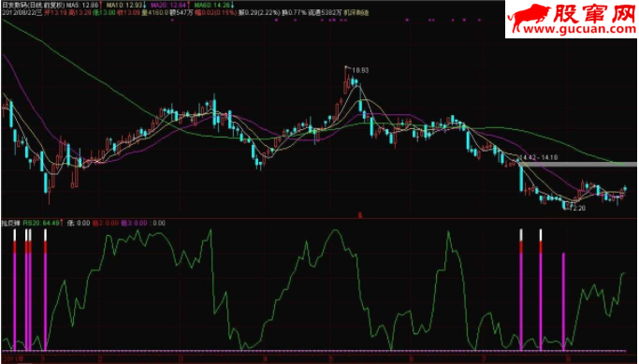Click the 18.93 peak price label
The image size is (639, 364).
(x=360, y=70)
